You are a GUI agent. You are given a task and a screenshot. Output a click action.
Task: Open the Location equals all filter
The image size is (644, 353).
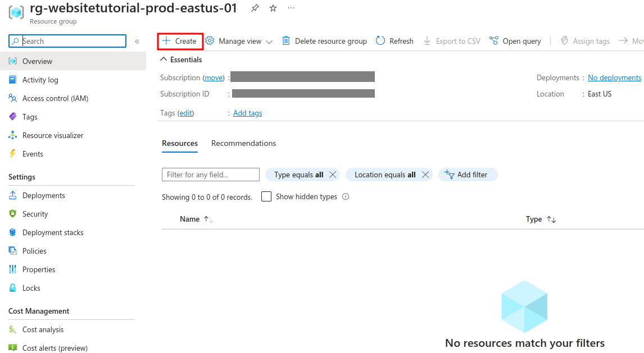385,175
